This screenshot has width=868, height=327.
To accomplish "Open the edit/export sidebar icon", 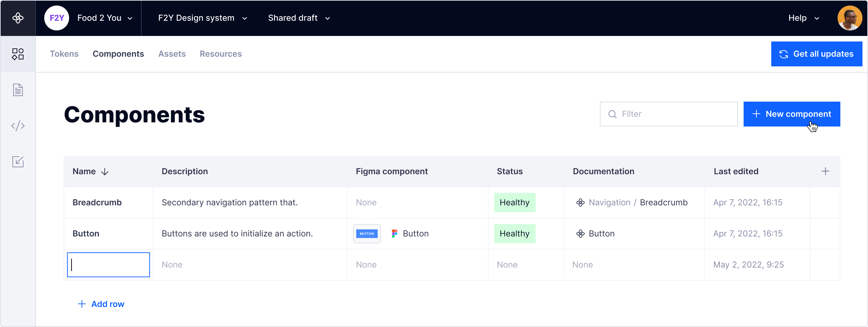I will point(18,161).
